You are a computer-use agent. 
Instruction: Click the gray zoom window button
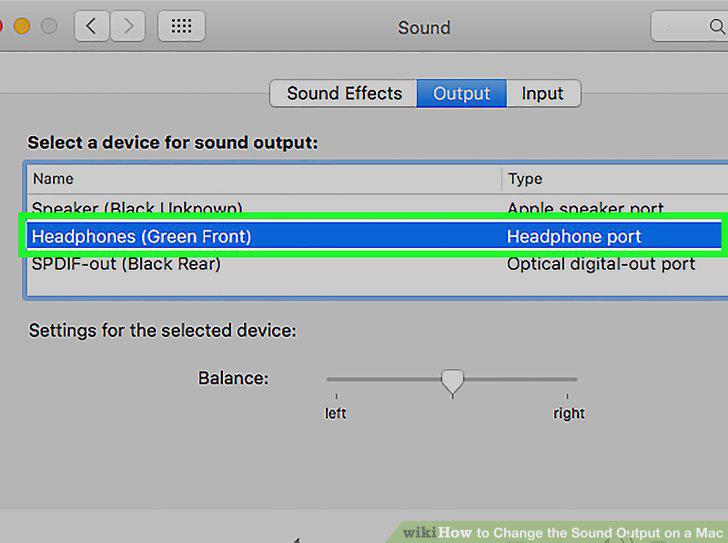coord(49,26)
